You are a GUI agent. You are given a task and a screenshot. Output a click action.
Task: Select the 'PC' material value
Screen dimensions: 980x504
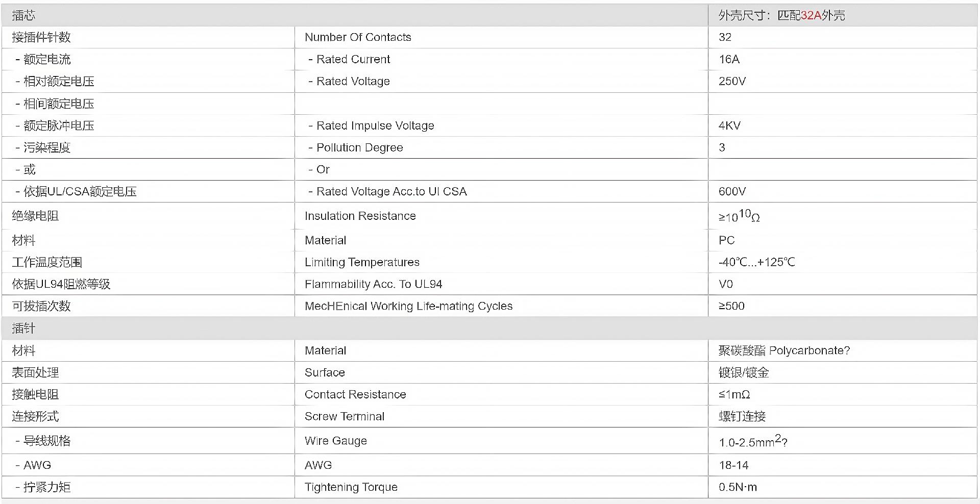pos(726,240)
